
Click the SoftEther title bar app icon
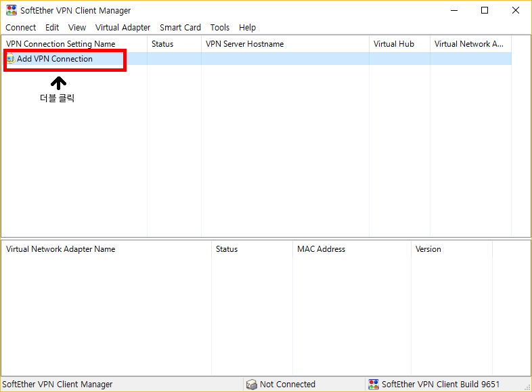12,10
